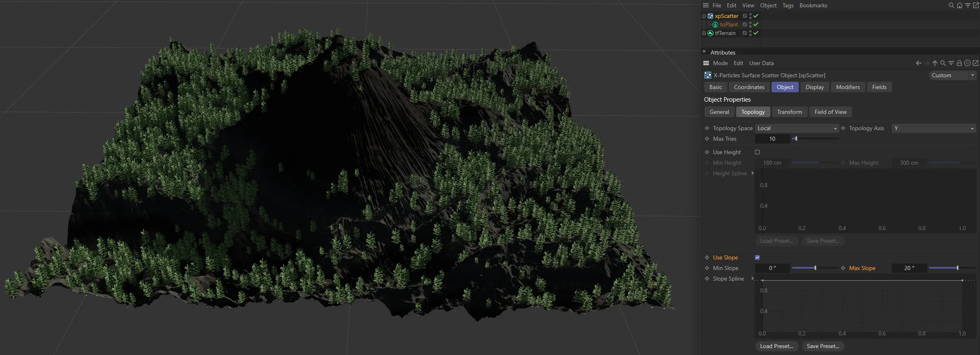Toggle xpScatter visibility dots
The image size is (980, 355).
click(750, 16)
